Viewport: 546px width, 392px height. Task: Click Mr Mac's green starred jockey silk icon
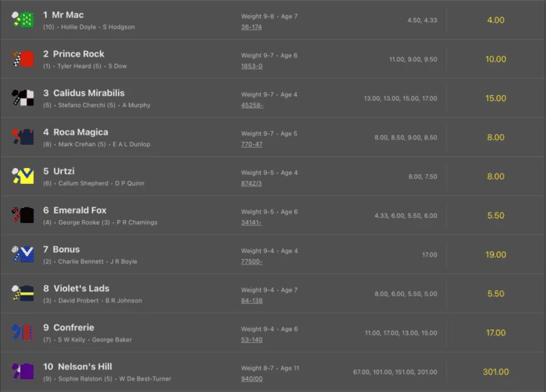(x=23, y=20)
